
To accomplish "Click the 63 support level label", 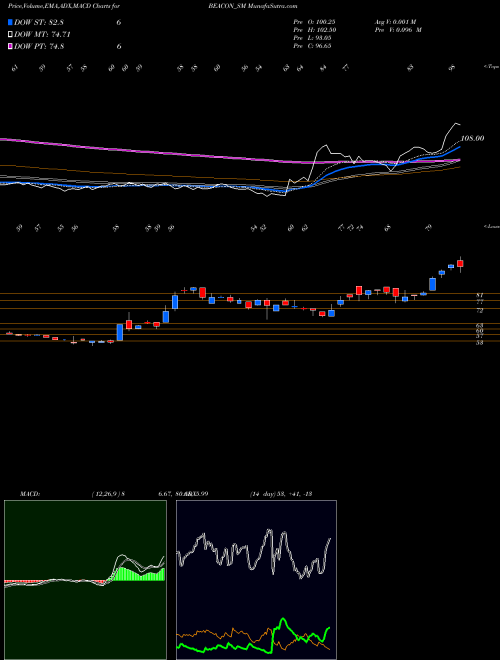I will click(479, 326).
